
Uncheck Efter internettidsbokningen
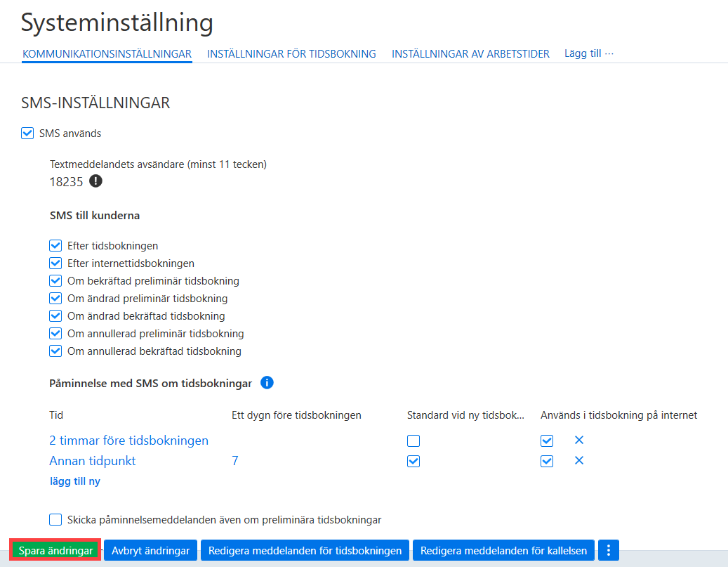coord(55,263)
